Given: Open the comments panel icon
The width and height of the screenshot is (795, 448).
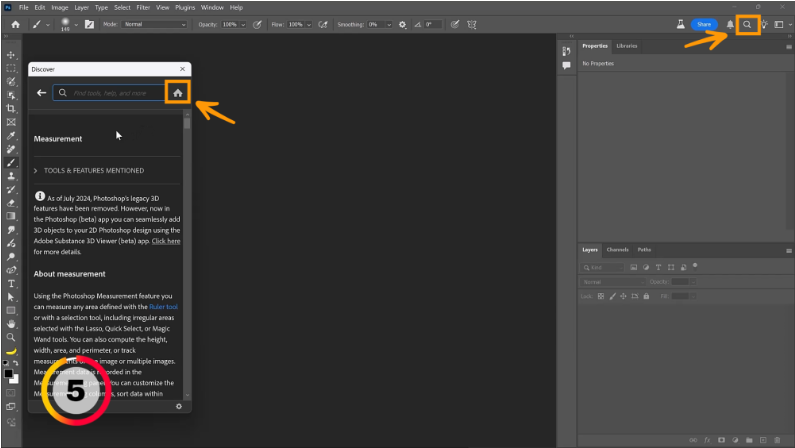Looking at the screenshot, I should (566, 65).
